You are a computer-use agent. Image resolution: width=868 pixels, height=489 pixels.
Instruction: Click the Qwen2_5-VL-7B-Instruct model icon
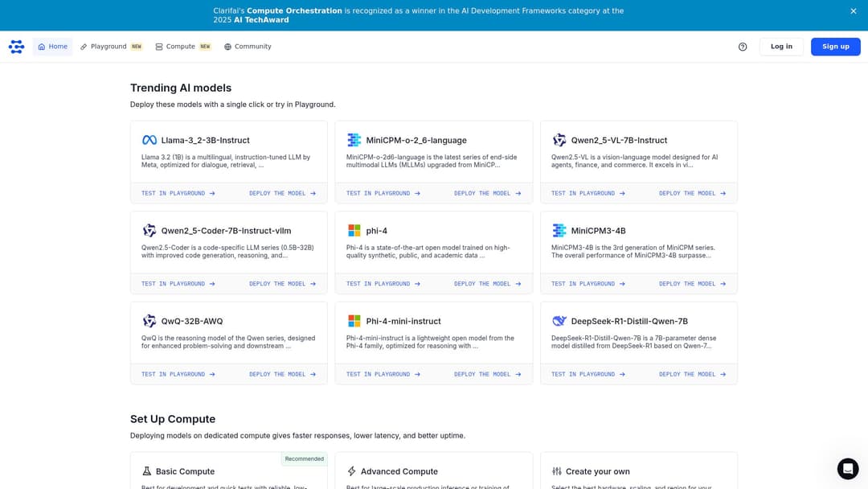coord(559,140)
